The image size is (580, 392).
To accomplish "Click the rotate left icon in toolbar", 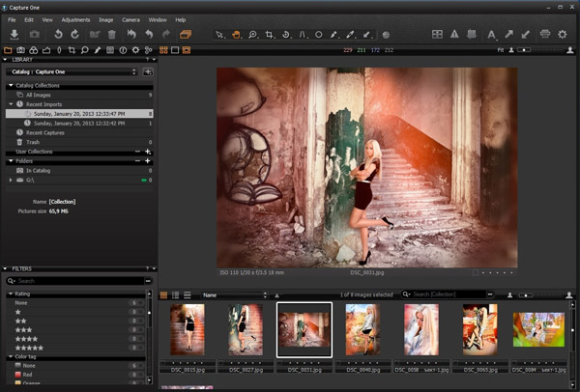I will (58, 35).
